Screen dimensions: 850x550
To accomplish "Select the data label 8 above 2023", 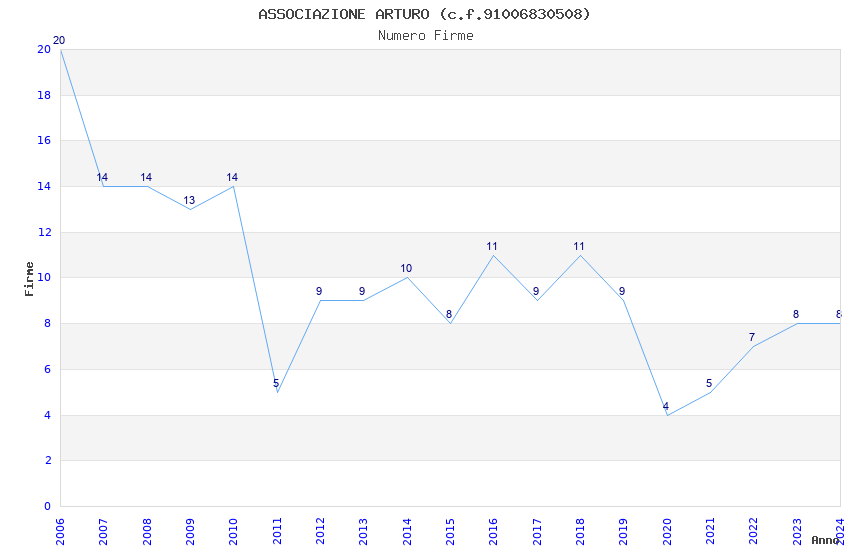I will tap(796, 315).
